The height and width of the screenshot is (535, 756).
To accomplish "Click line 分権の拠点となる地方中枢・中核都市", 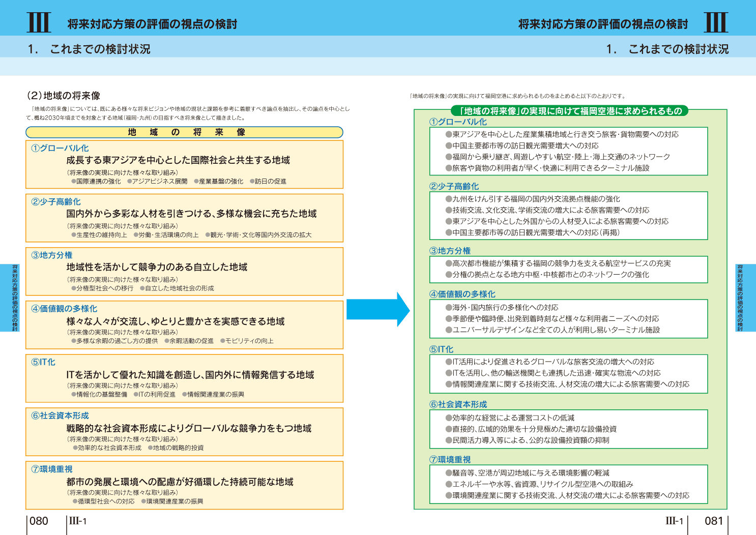I will pyautogui.click(x=547, y=275).
